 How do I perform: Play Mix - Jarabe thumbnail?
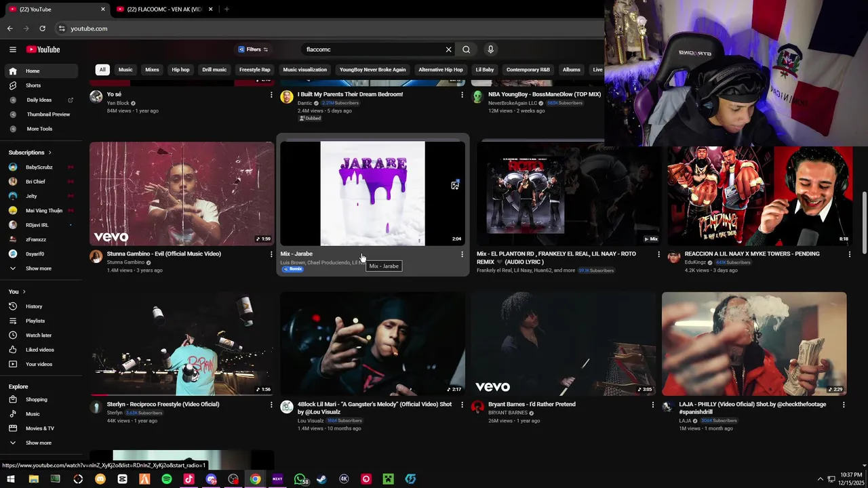pos(373,194)
